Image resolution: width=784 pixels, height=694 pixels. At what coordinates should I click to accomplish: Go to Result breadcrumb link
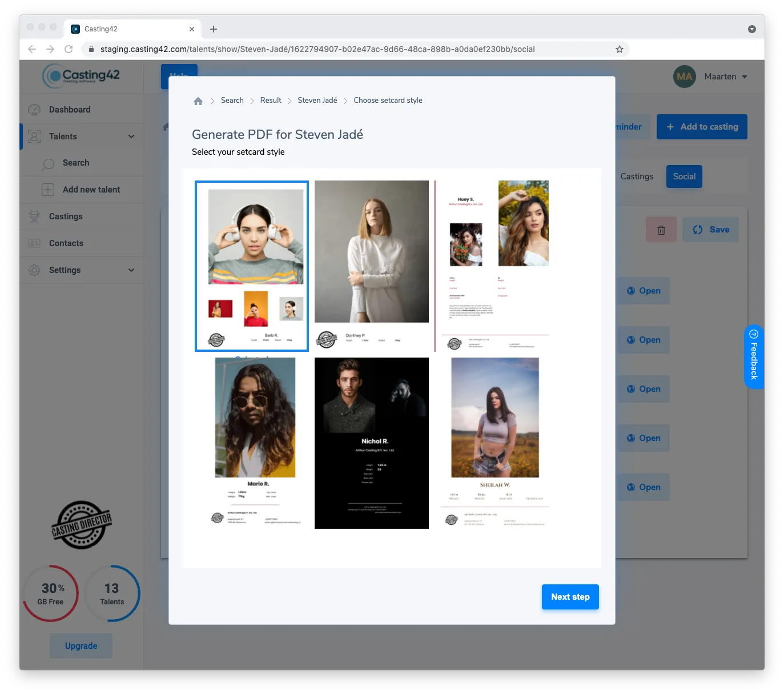[271, 101]
